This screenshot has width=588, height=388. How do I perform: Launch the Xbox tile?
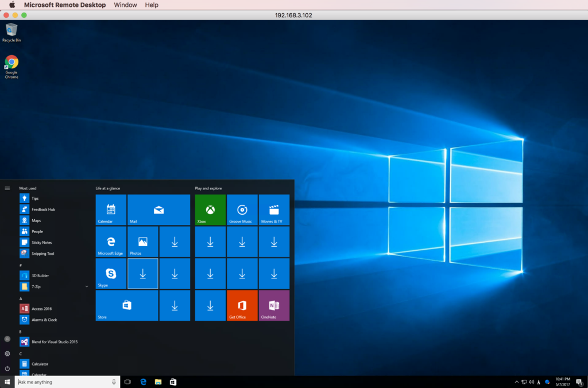click(210, 209)
